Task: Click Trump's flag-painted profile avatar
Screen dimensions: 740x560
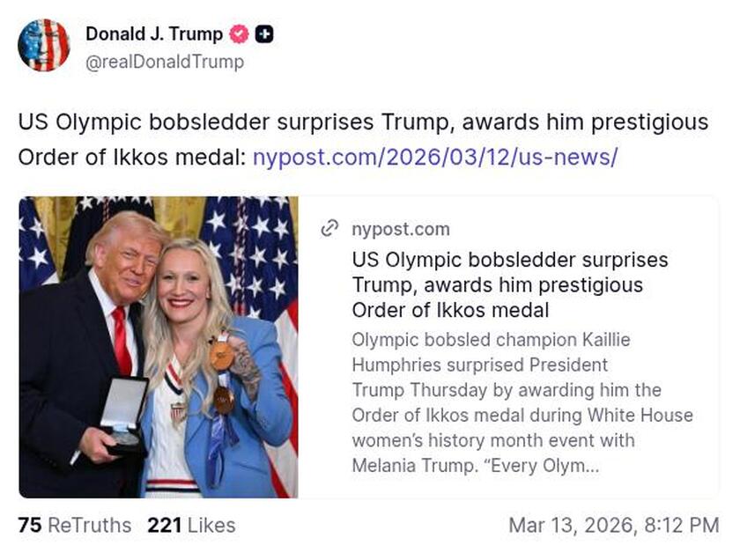Action: 44,44
